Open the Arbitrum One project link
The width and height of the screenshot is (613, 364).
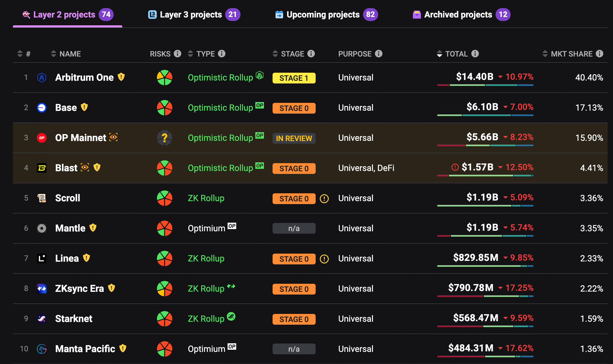pos(84,78)
